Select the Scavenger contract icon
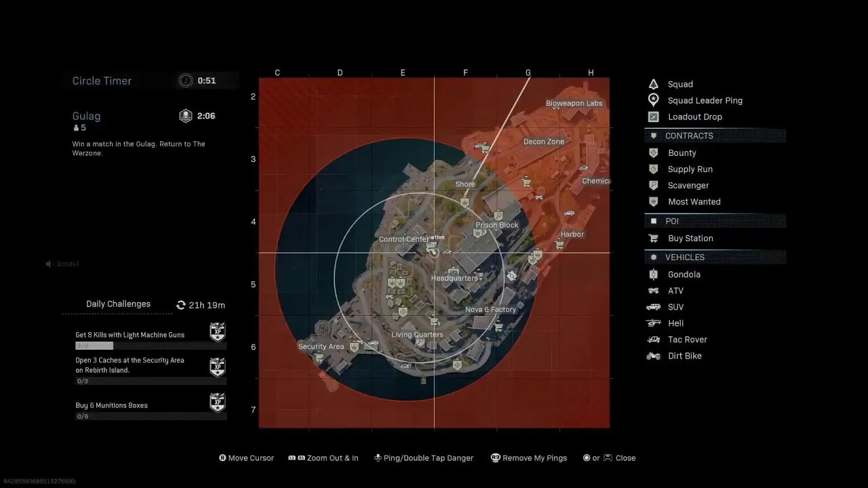 tap(654, 186)
